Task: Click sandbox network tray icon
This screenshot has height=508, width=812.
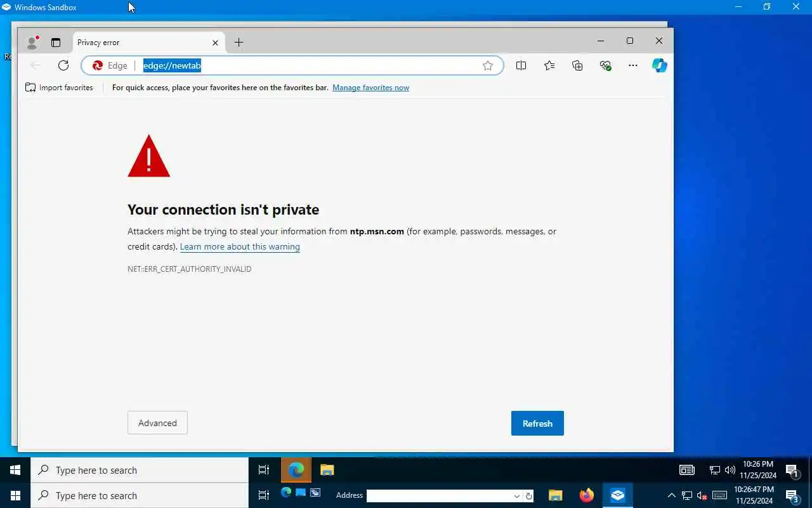Action: [715, 470]
